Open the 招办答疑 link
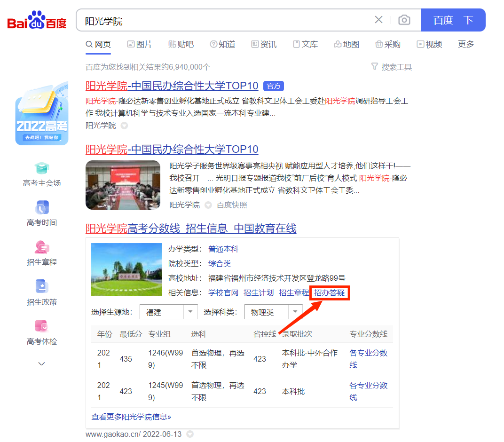 tap(330, 292)
